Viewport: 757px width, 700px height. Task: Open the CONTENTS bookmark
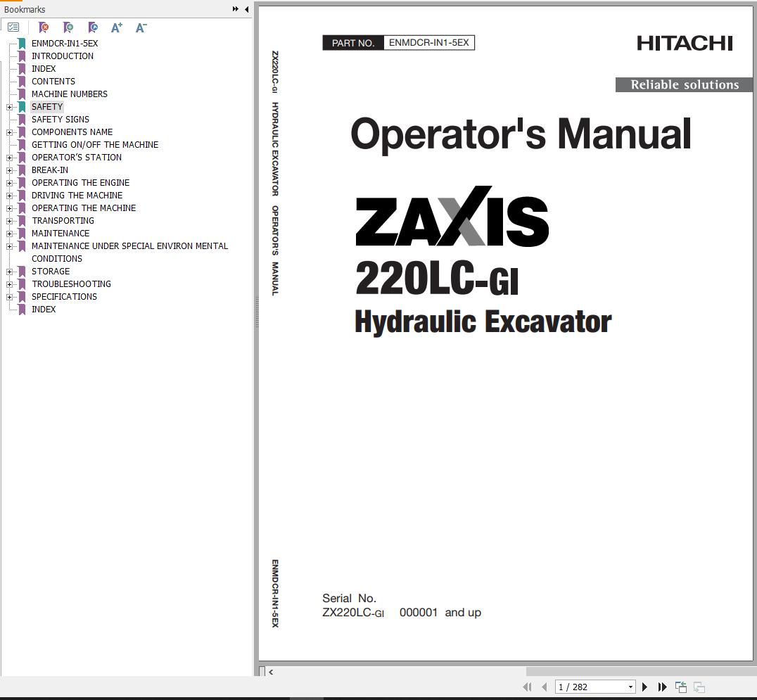[x=53, y=81]
